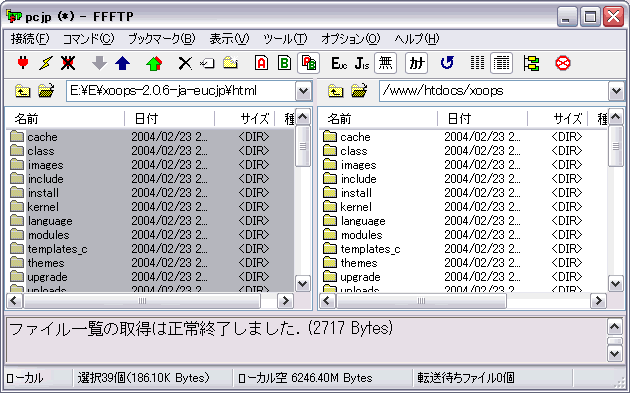This screenshot has height=393, width=630.
Task: Sort remote list by 名前 header
Action: [378, 119]
